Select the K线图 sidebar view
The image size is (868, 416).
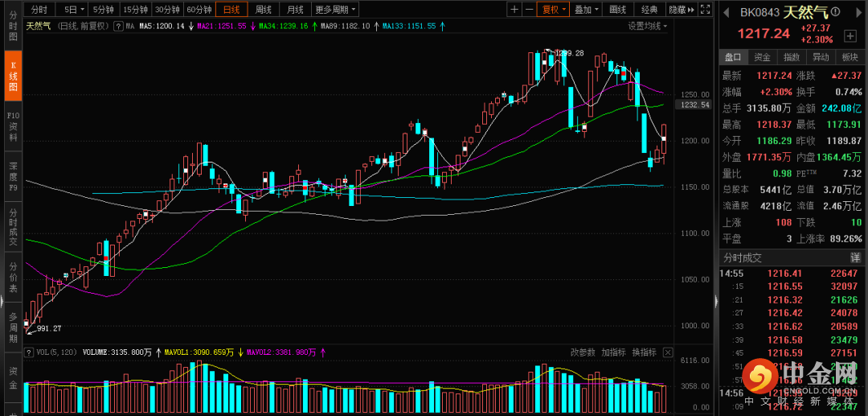tap(13, 76)
